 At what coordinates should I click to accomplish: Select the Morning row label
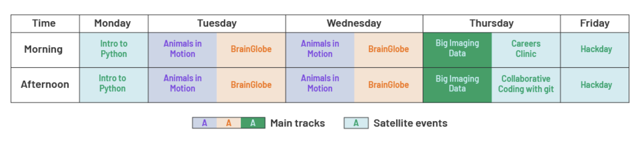click(x=44, y=50)
